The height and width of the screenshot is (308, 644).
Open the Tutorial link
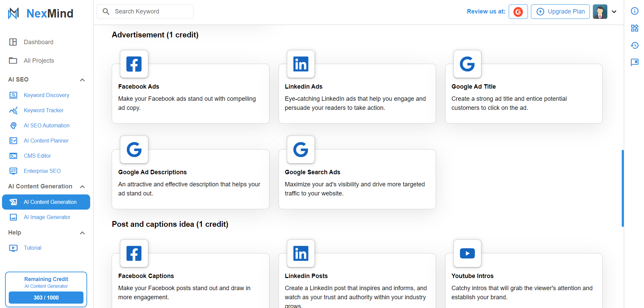33,248
